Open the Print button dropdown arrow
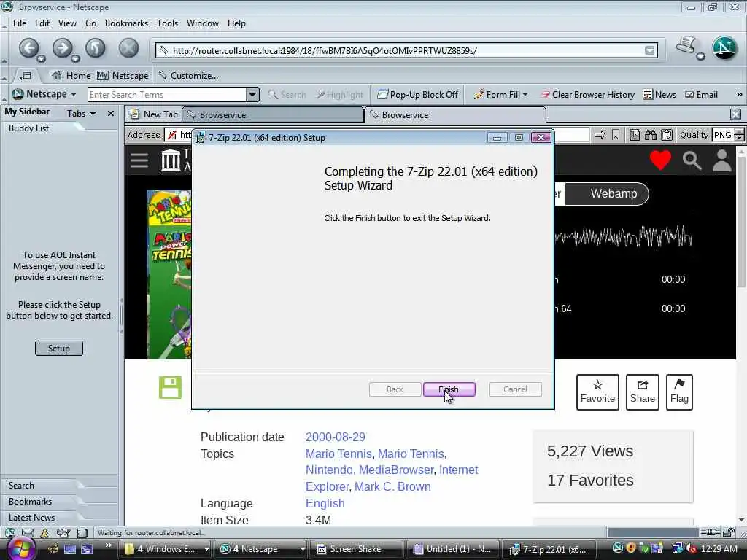The height and width of the screenshot is (560, 747). point(700,57)
